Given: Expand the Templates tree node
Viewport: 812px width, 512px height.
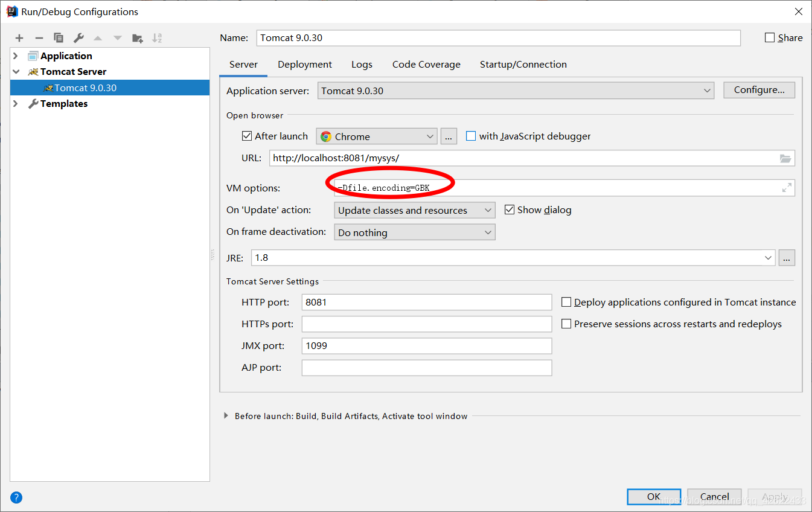Looking at the screenshot, I should [16, 104].
